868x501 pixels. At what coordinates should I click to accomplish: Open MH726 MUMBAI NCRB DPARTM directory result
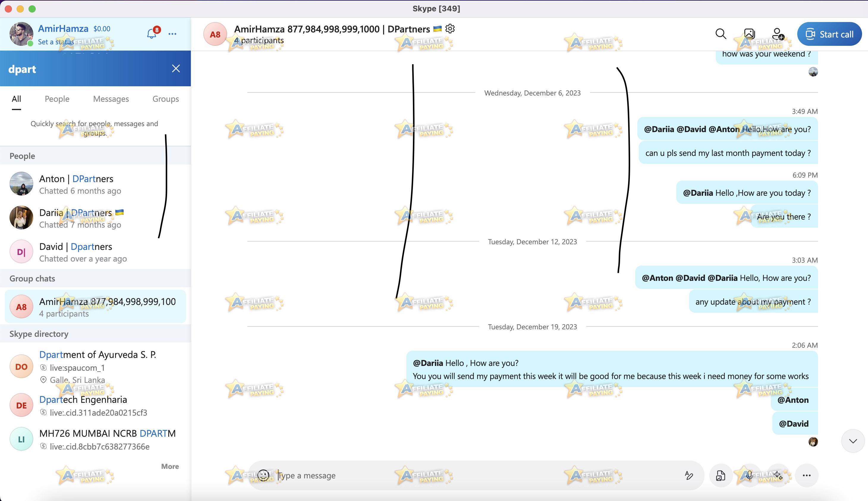pos(95,439)
